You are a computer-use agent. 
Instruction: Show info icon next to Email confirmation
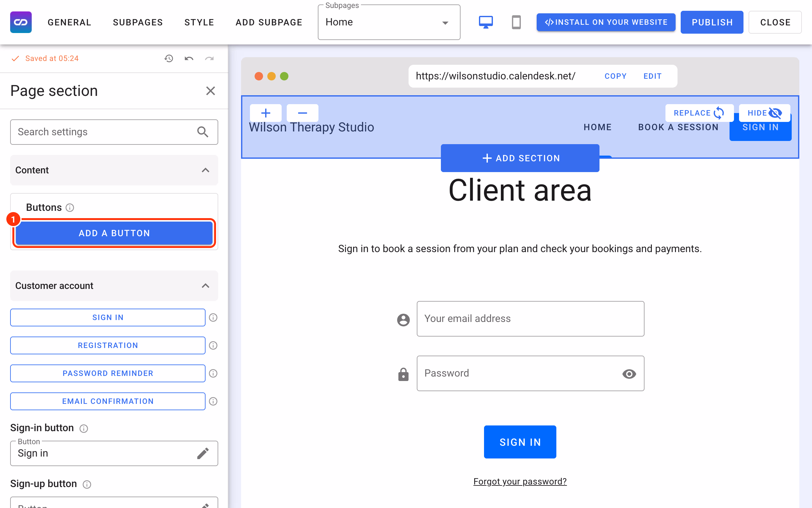213,401
